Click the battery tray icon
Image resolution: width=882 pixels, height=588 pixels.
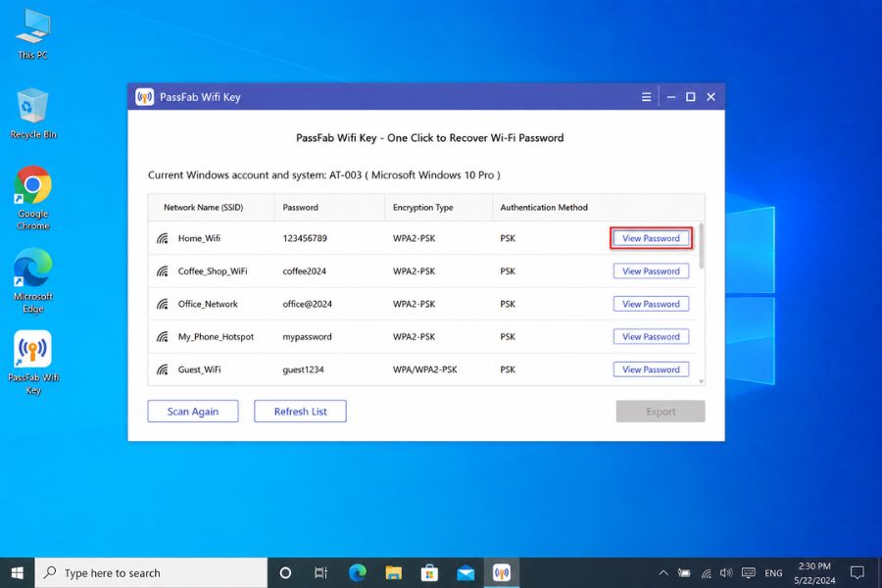coord(684,572)
